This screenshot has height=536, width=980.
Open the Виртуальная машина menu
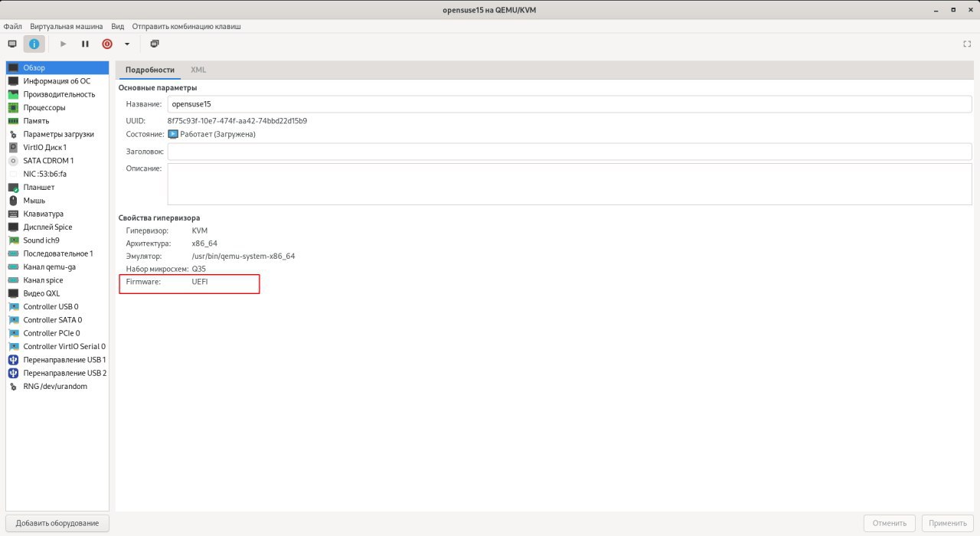click(x=67, y=26)
